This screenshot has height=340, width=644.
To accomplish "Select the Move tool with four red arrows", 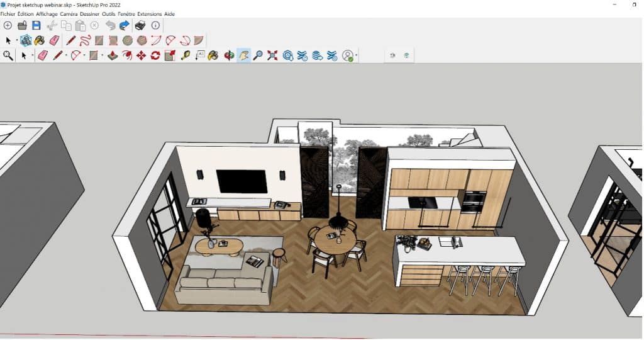I will 142,55.
